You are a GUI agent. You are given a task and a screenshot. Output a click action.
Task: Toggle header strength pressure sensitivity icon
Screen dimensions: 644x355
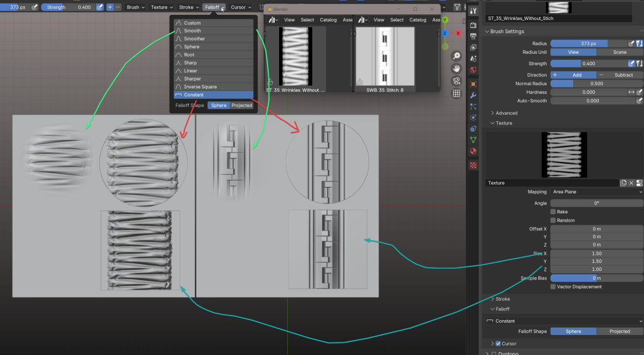[100, 7]
